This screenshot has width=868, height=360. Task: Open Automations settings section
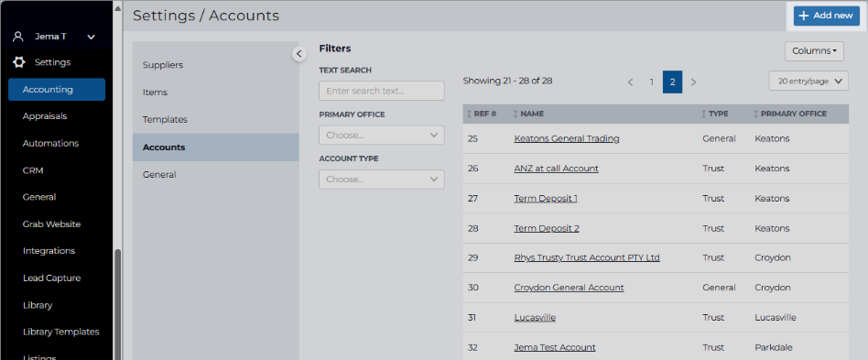click(51, 144)
